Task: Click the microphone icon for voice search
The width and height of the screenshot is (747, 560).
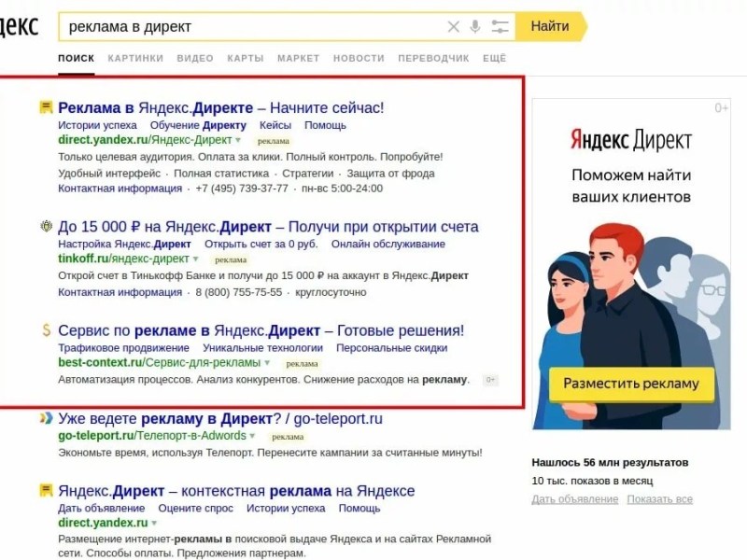Action: coord(477,27)
